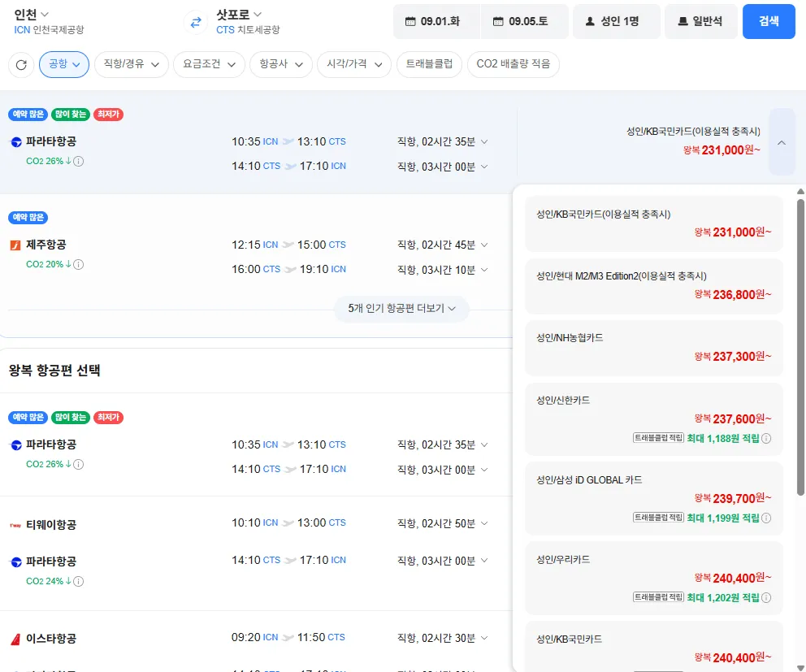The width and height of the screenshot is (806, 672).
Task: Click the Eastar Jet logo
Action: point(15,639)
